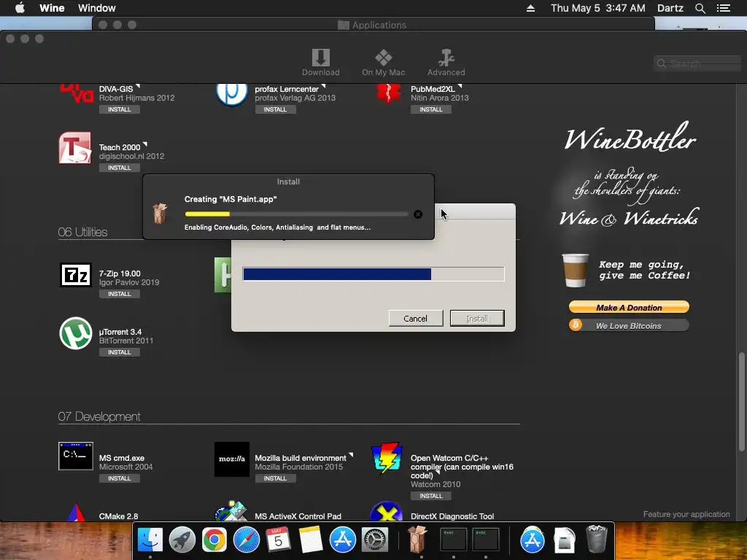Click WineBottler box icon in the Dock
This screenshot has height=560, width=747.
[x=417, y=539]
